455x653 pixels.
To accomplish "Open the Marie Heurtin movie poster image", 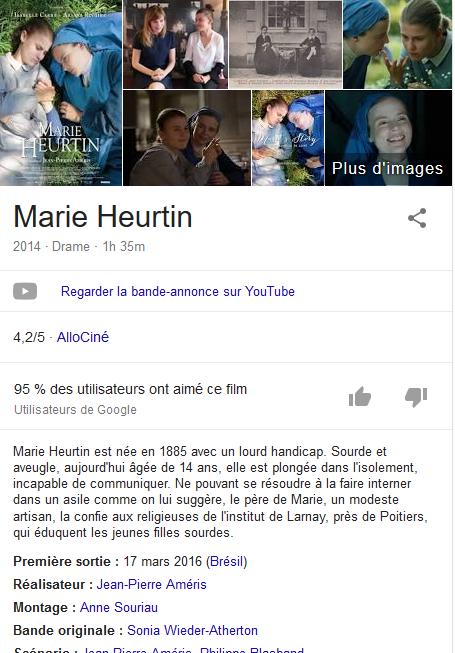I will [61, 93].
